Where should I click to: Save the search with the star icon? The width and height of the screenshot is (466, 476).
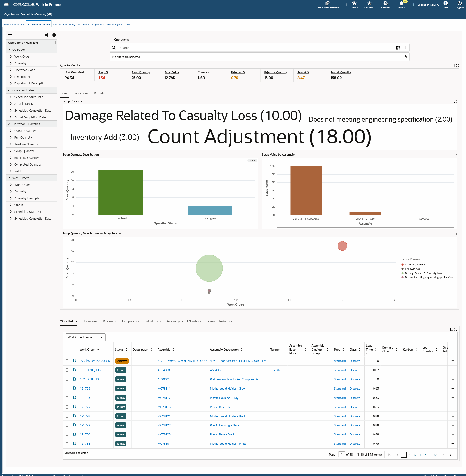pyautogui.click(x=406, y=56)
